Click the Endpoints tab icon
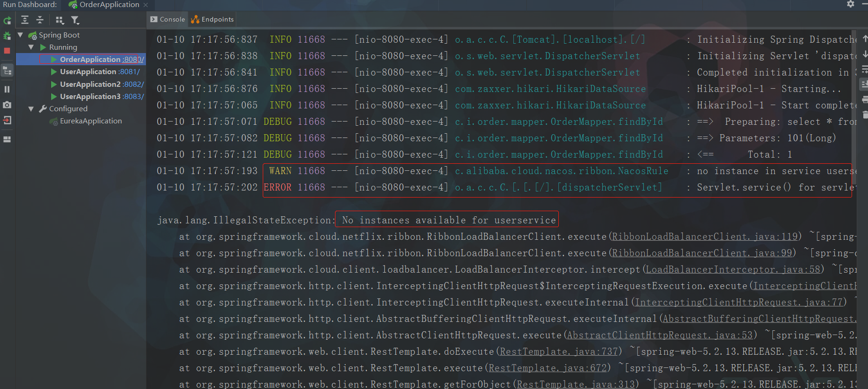 pos(195,19)
